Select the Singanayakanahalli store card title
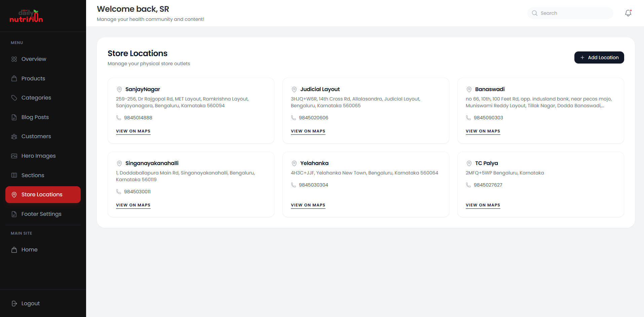This screenshot has height=317, width=644. click(x=152, y=163)
